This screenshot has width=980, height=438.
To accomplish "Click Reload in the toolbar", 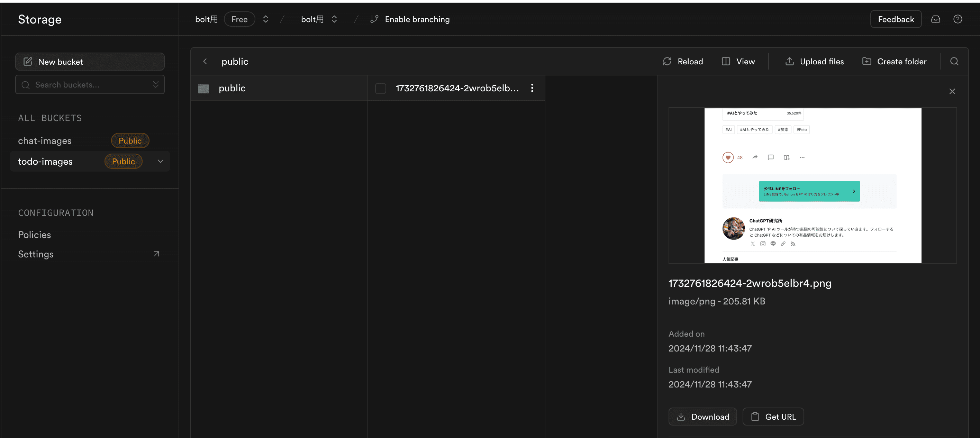I will point(683,61).
